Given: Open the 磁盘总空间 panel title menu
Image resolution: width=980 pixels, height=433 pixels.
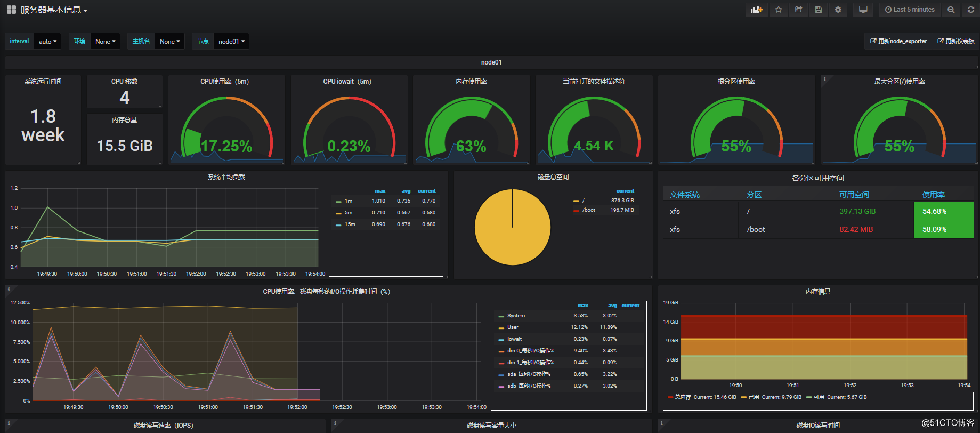Looking at the screenshot, I should (553, 177).
